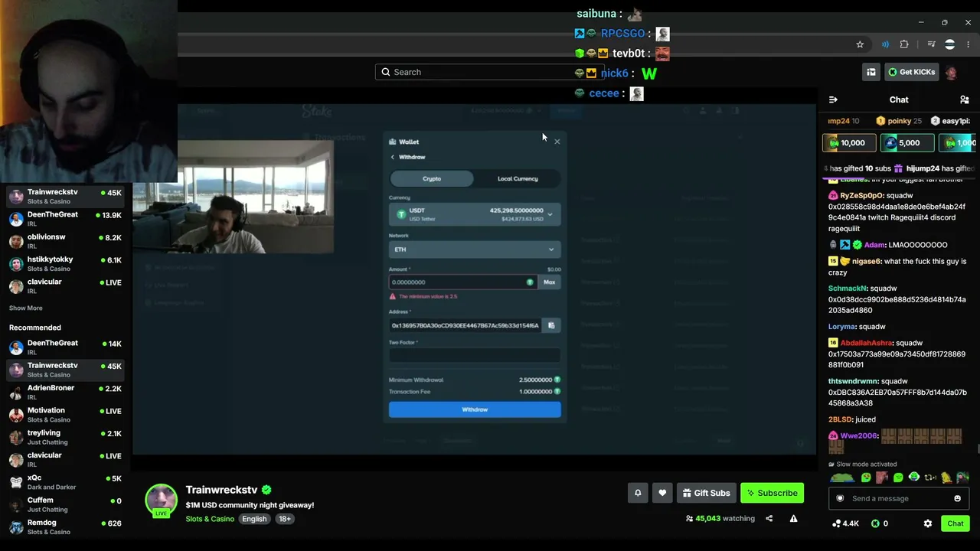The image size is (980, 551).
Task: Open hstikkytokky channel in sidebar
Action: point(65,263)
